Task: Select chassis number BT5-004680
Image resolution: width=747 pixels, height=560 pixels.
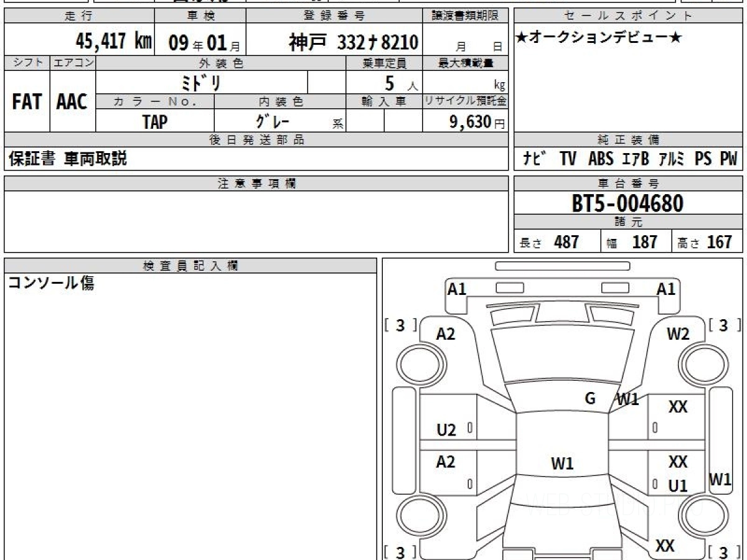Action: [627, 203]
